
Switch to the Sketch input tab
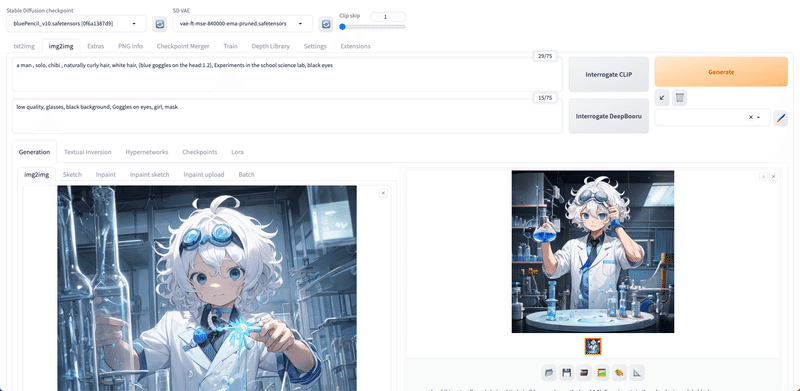72,175
